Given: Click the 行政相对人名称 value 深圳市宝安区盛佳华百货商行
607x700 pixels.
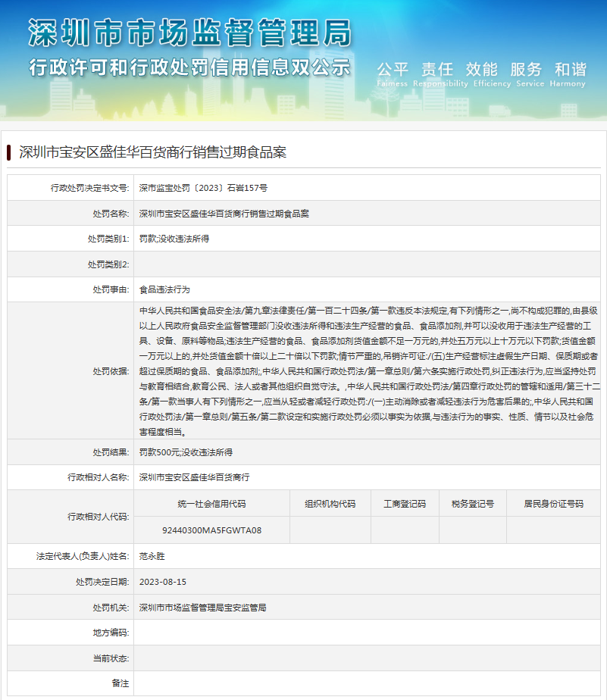Looking at the screenshot, I should (x=195, y=478).
